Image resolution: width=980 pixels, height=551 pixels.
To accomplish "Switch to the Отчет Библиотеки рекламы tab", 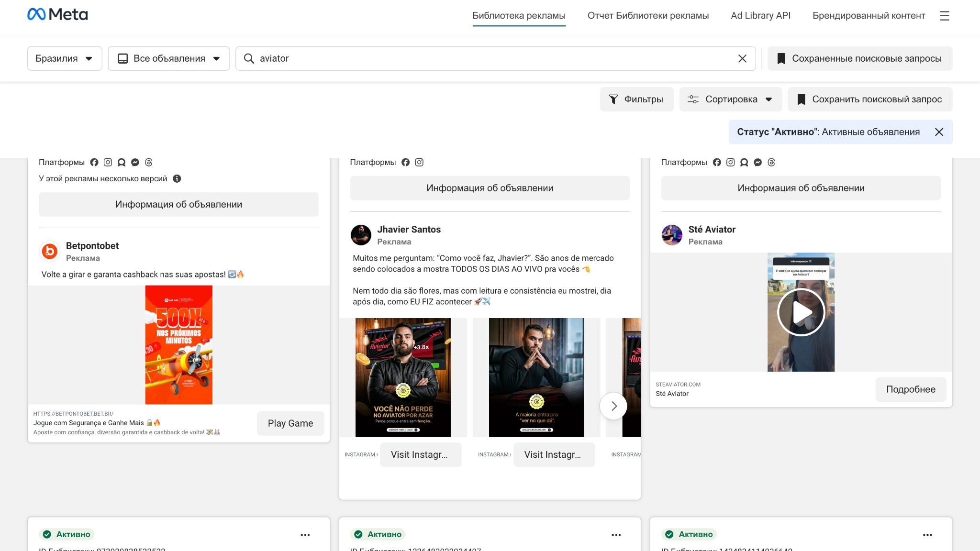I will [x=648, y=15].
